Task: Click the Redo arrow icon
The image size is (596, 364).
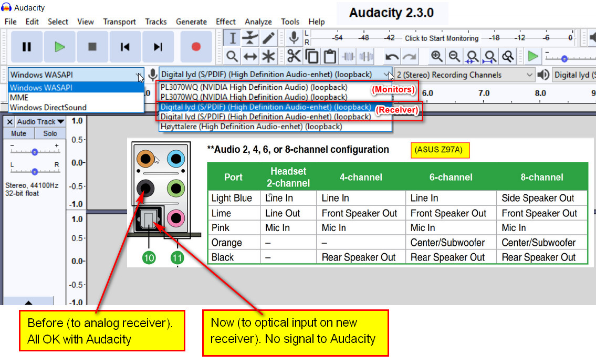Action: coord(410,57)
